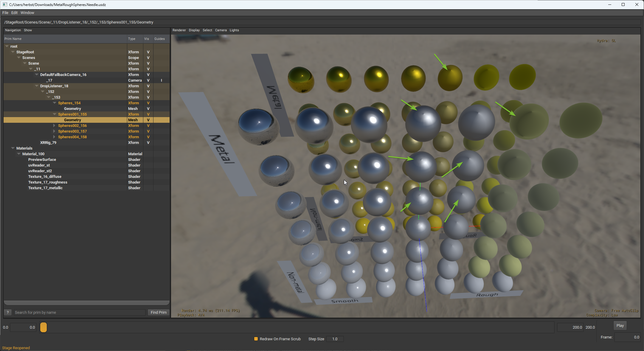The width and height of the screenshot is (644, 351).
Task: Open the Renderer menu above the viewport
Action: pos(179,30)
